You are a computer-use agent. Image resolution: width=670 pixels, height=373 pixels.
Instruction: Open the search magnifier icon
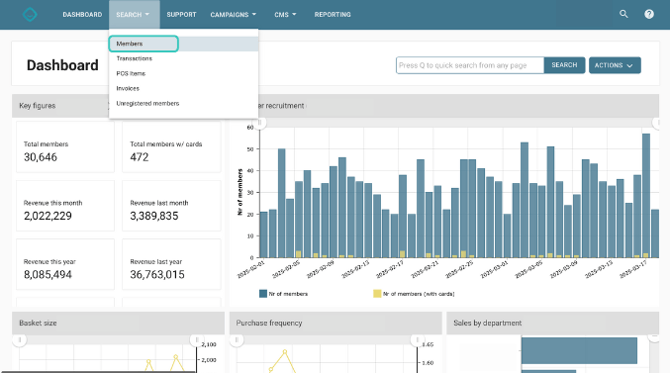(624, 14)
